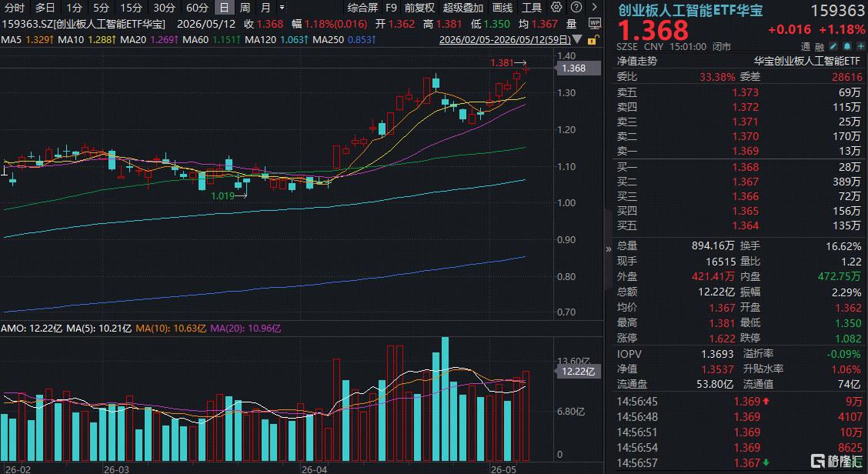Open the period dropdown arrow after 月
Viewport: 868px width, 474px height.
(282, 8)
